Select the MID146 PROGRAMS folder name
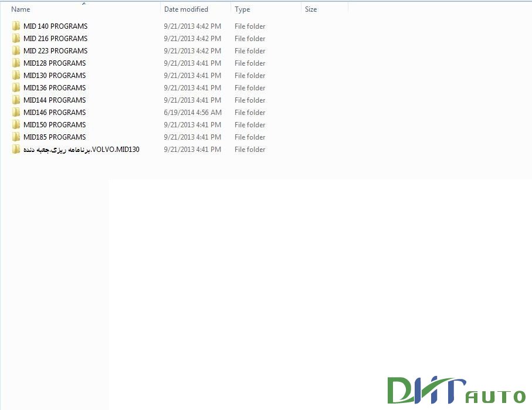Viewport: 532px width, 410px height. pyautogui.click(x=53, y=112)
